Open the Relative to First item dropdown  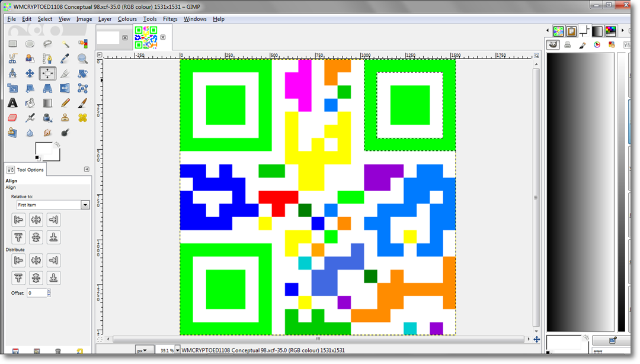pyautogui.click(x=53, y=205)
